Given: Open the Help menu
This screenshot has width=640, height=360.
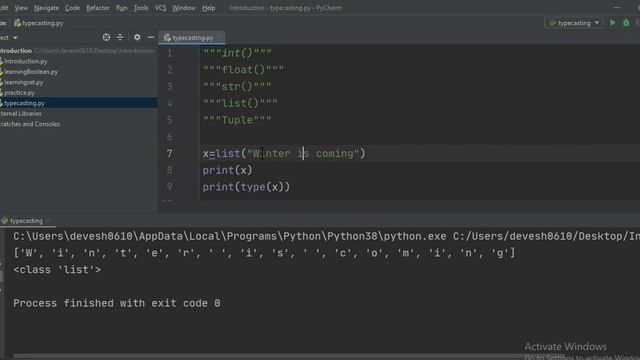Looking at the screenshot, I should click(x=209, y=8).
